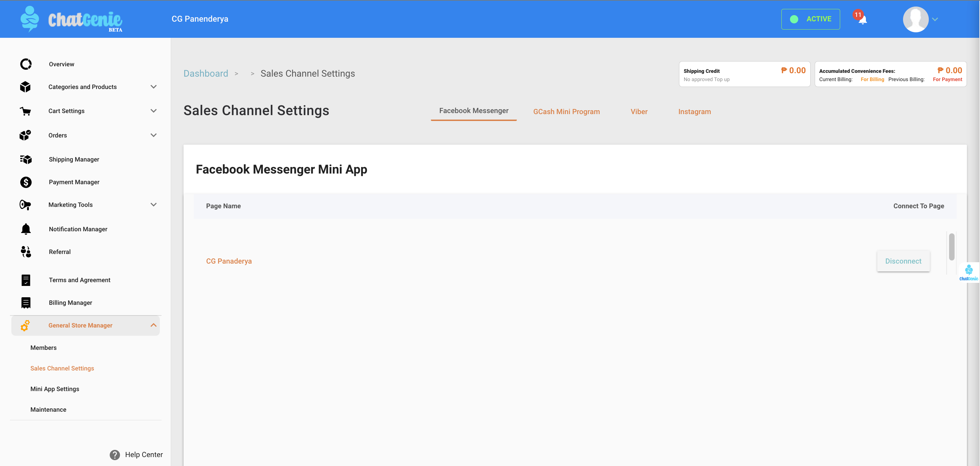Click the Payment Manager dollar icon
The height and width of the screenshot is (466, 980).
[x=26, y=182]
